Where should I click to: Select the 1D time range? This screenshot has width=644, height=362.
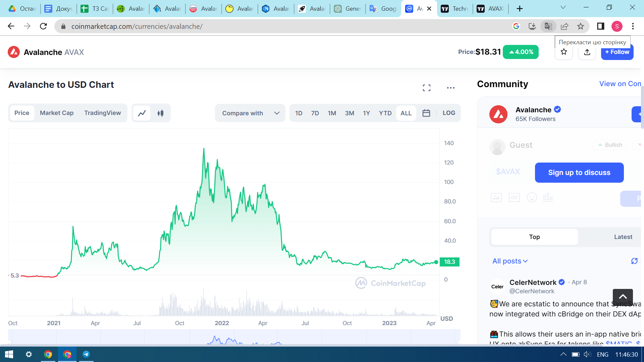[299, 113]
